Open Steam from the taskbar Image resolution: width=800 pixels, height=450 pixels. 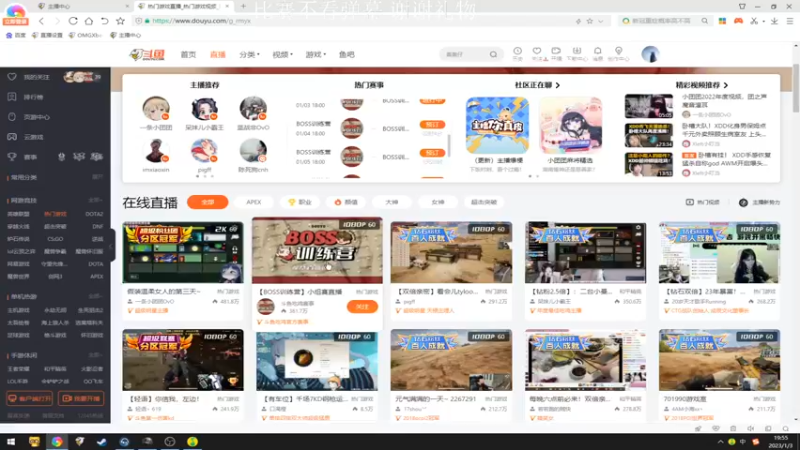pos(102,441)
